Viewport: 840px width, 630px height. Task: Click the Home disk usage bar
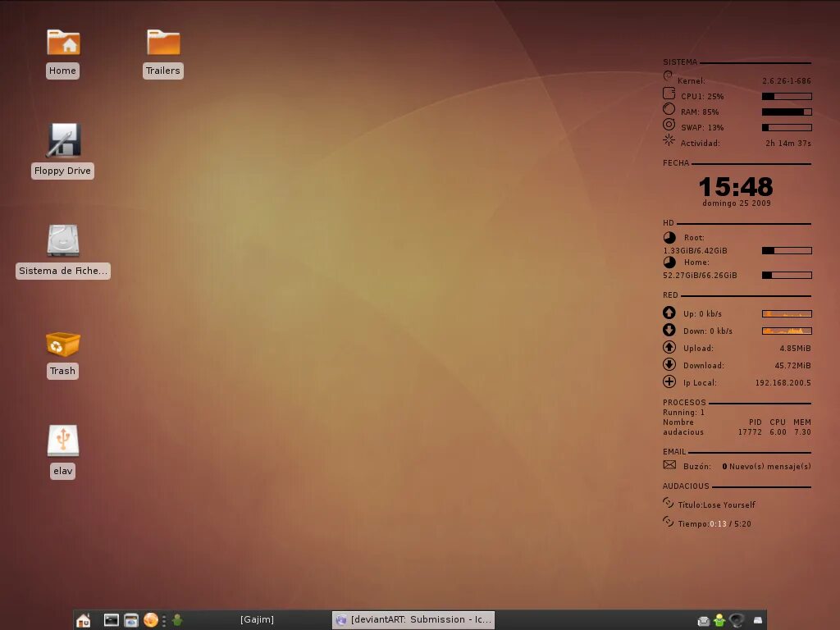point(787,276)
